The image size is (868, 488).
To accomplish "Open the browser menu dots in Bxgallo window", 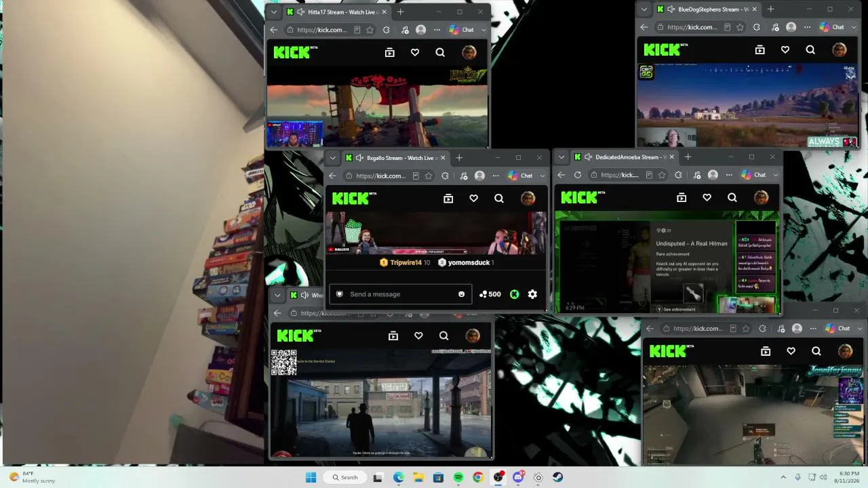I will pyautogui.click(x=496, y=176).
